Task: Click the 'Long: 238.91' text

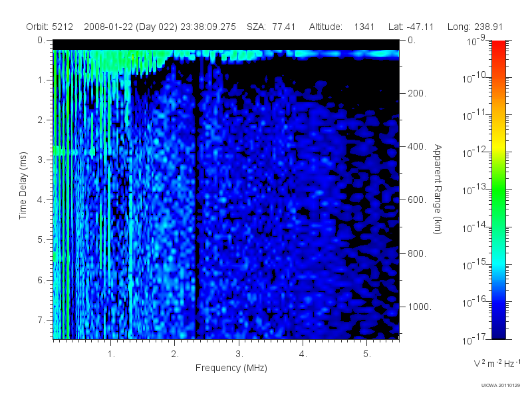Action: coord(475,27)
